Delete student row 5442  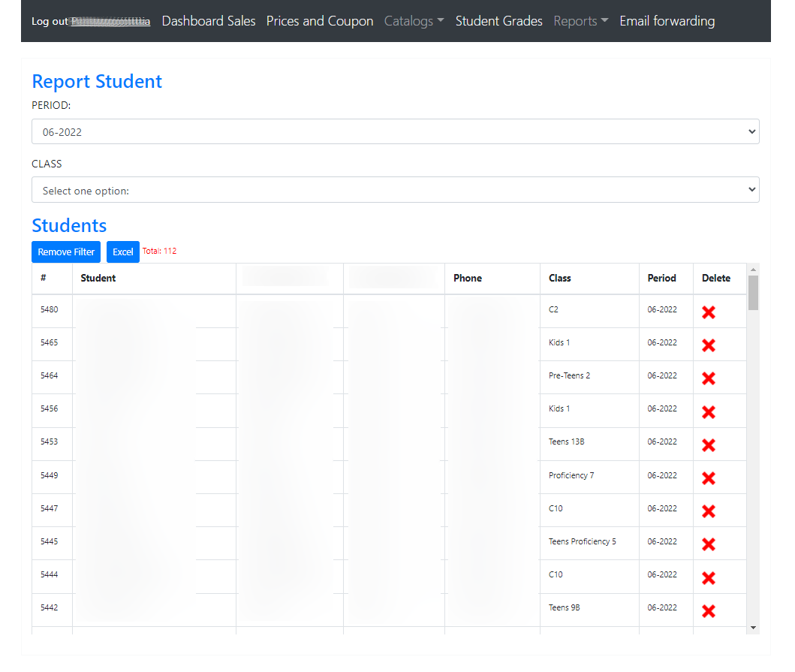click(x=709, y=610)
